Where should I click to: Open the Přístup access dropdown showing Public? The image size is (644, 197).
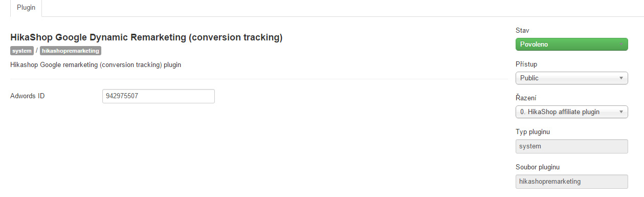(571, 78)
